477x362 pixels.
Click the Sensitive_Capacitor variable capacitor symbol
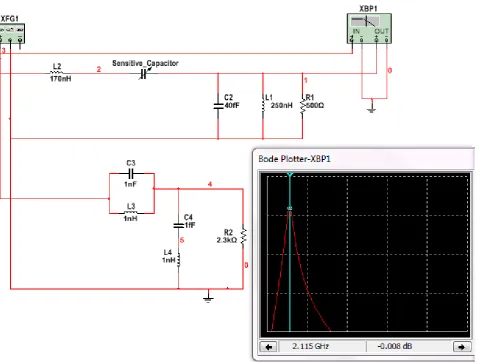tap(144, 74)
